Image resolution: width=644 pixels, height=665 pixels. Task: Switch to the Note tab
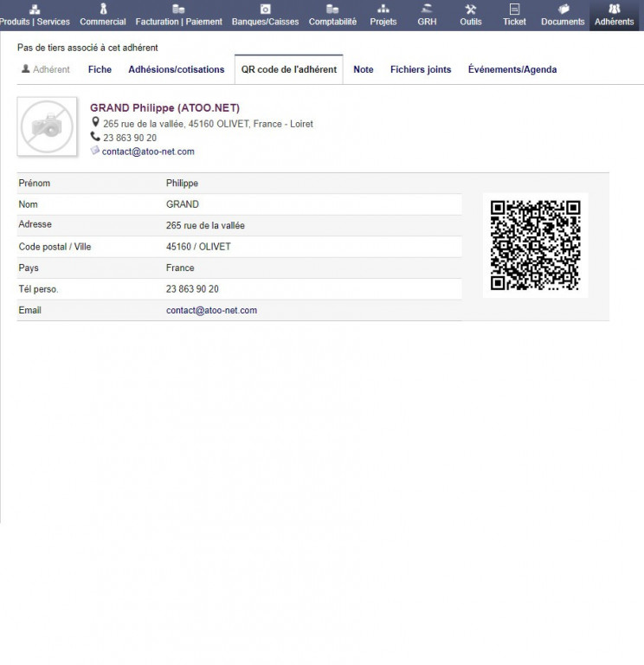364,69
